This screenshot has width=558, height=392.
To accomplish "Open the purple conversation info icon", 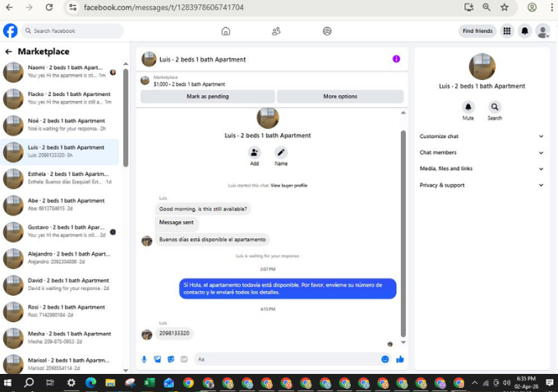I will (x=396, y=59).
